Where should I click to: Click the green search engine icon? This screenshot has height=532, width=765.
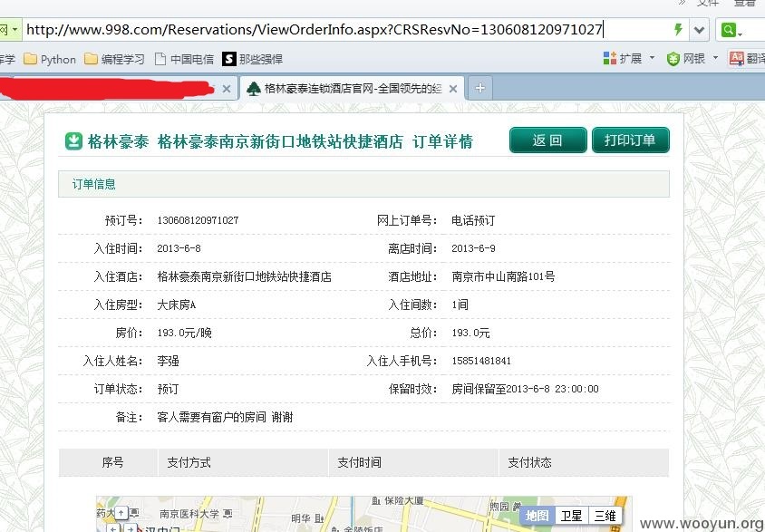click(728, 30)
